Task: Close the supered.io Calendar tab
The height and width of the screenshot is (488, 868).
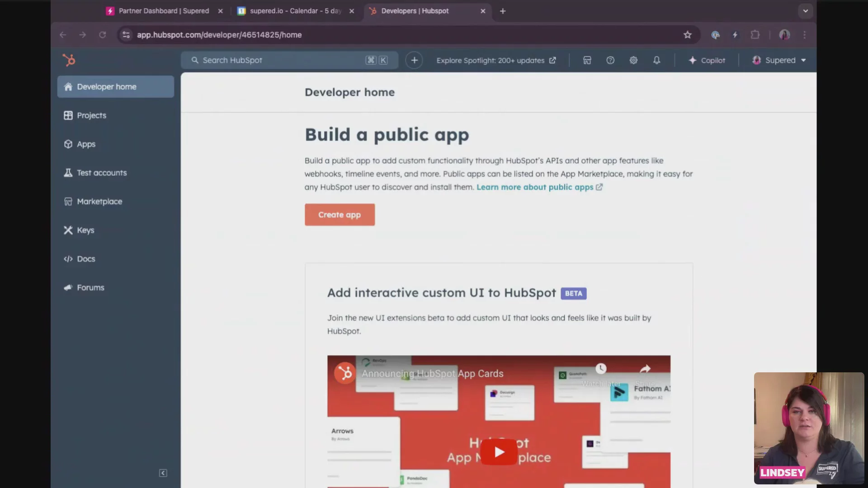Action: [352, 11]
